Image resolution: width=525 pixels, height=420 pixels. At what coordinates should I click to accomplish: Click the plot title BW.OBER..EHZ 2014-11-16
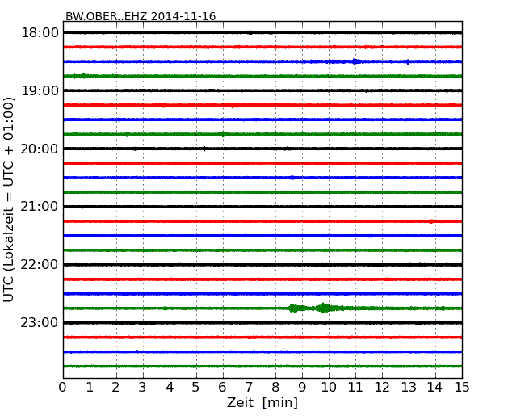pos(141,16)
